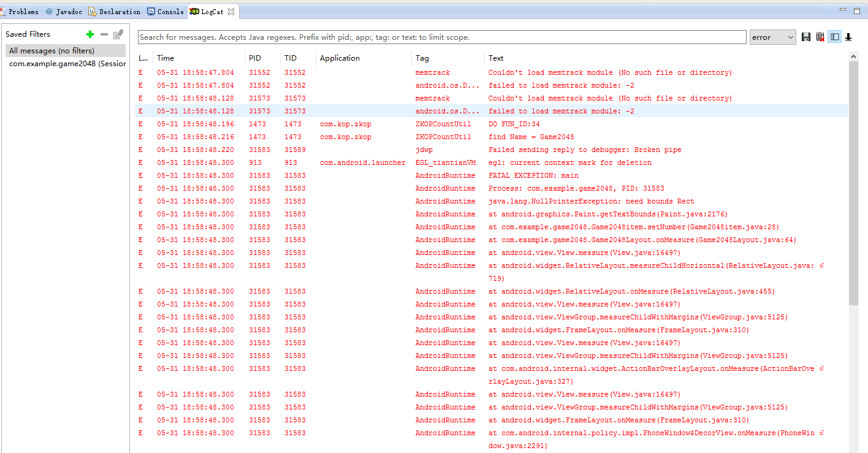868x453 pixels.
Task: Click the Level (L...) column header
Action: click(x=143, y=58)
